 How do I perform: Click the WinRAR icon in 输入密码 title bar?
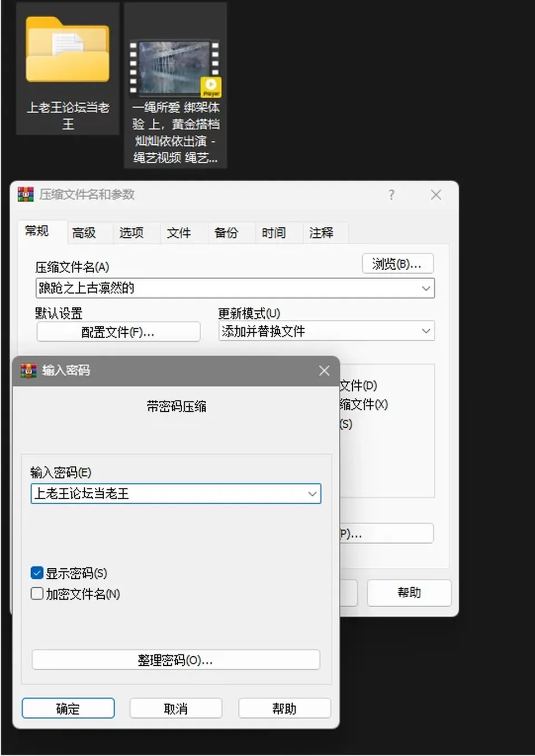click(28, 370)
